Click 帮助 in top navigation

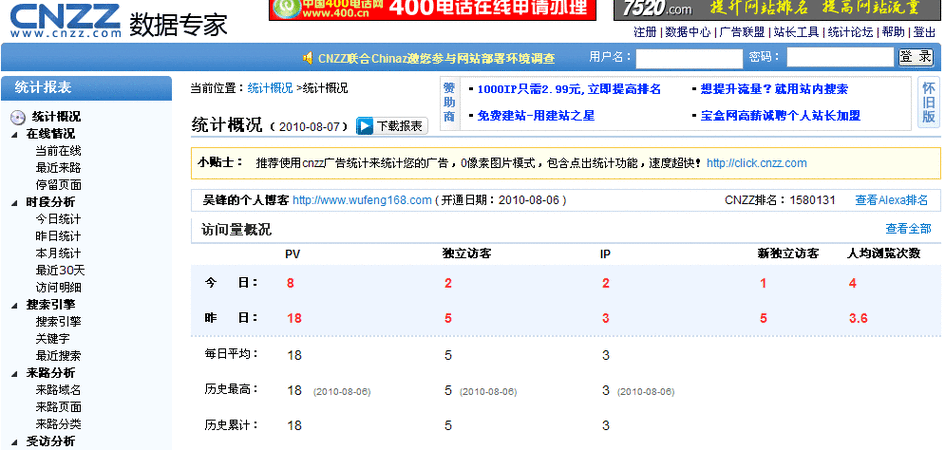pos(893,33)
